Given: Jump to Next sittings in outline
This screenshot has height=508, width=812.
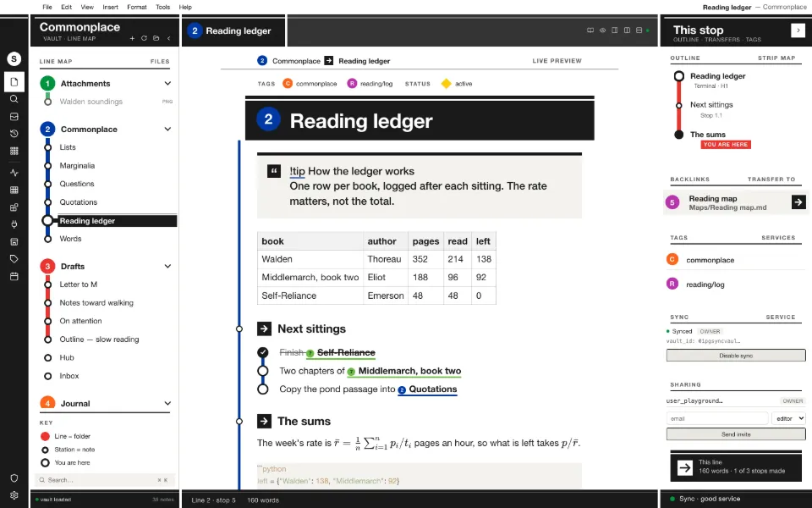Looking at the screenshot, I should click(711, 105).
